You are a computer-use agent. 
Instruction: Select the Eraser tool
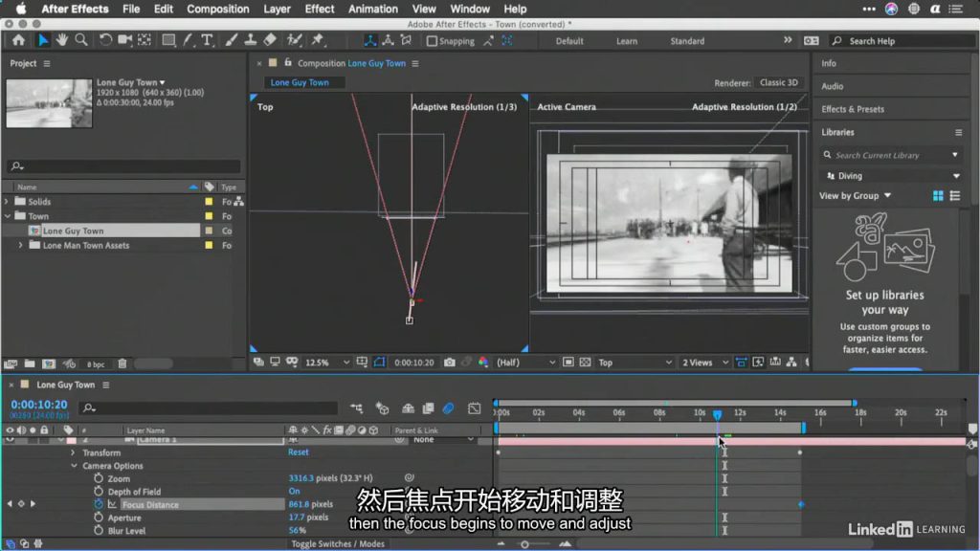[x=270, y=40]
